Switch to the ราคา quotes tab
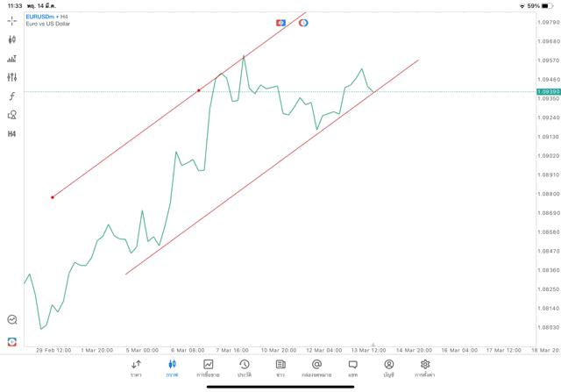 point(136,367)
